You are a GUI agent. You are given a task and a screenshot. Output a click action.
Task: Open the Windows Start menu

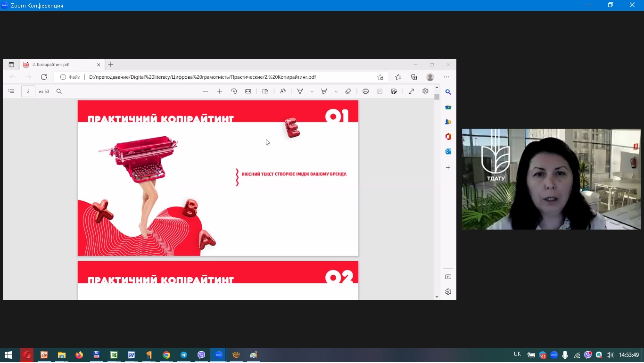(8, 355)
